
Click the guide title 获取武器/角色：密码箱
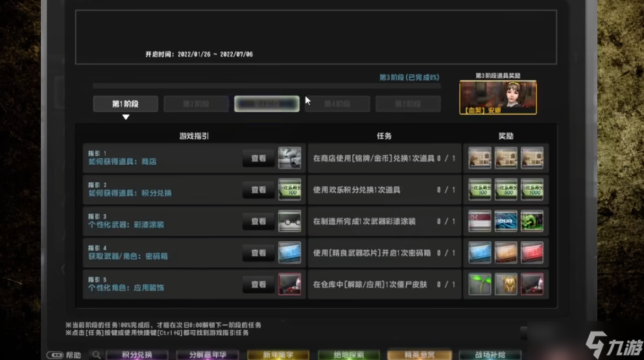[128, 256]
